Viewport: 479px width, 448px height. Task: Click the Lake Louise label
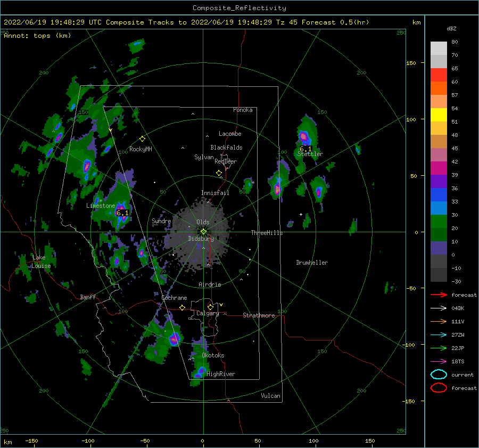tap(41, 262)
